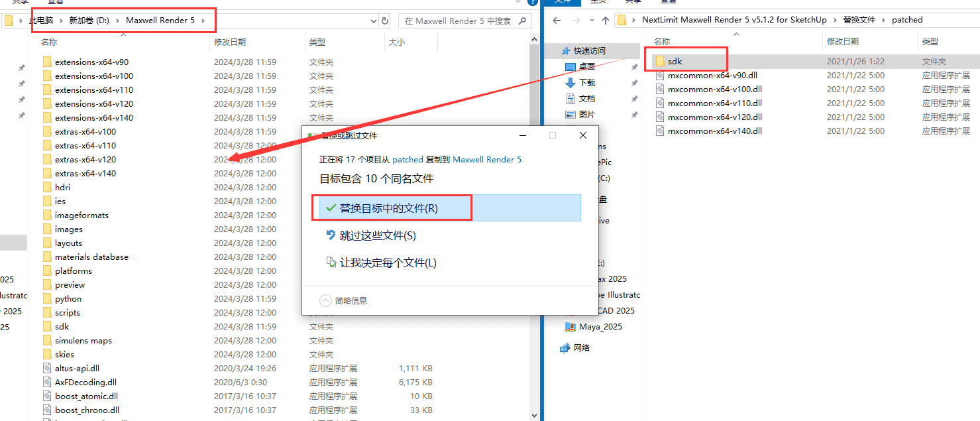Click the file icon of mxcommon-x64-v120.dll

pyautogui.click(x=659, y=117)
